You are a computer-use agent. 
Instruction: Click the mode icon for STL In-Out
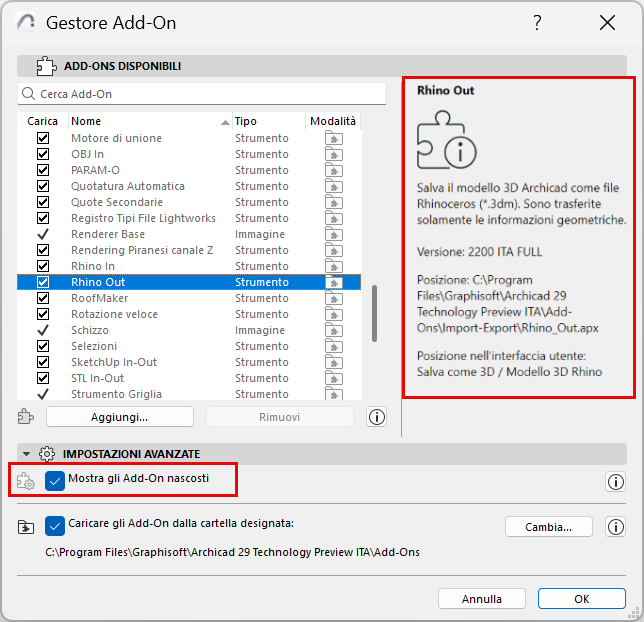[334, 379]
